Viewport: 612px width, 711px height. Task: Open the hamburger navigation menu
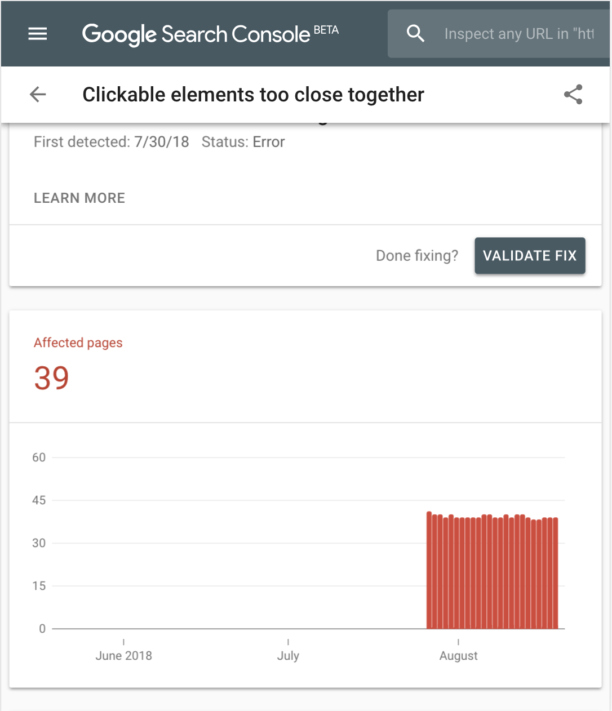(x=38, y=33)
